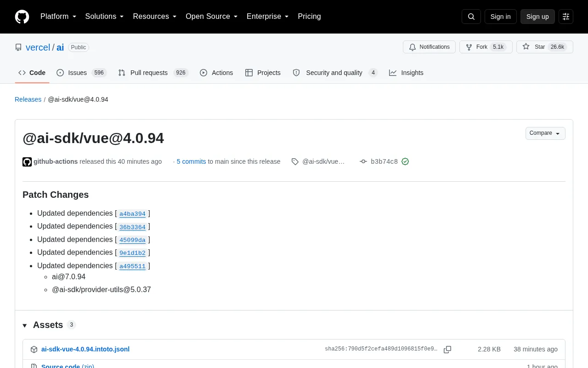This screenshot has height=368, width=588.
Task: Open the Issues tab
Action: [x=82, y=73]
